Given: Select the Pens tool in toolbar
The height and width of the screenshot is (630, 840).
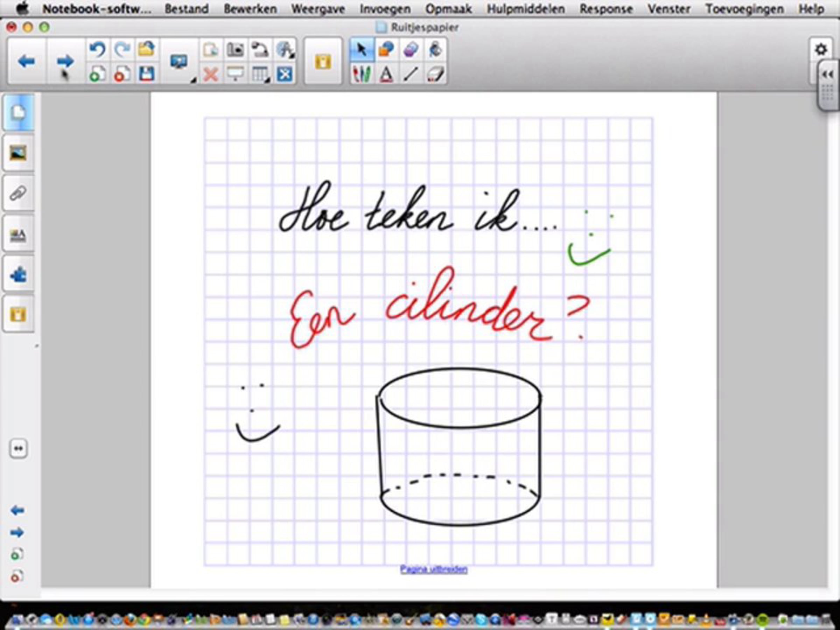Looking at the screenshot, I should point(361,73).
